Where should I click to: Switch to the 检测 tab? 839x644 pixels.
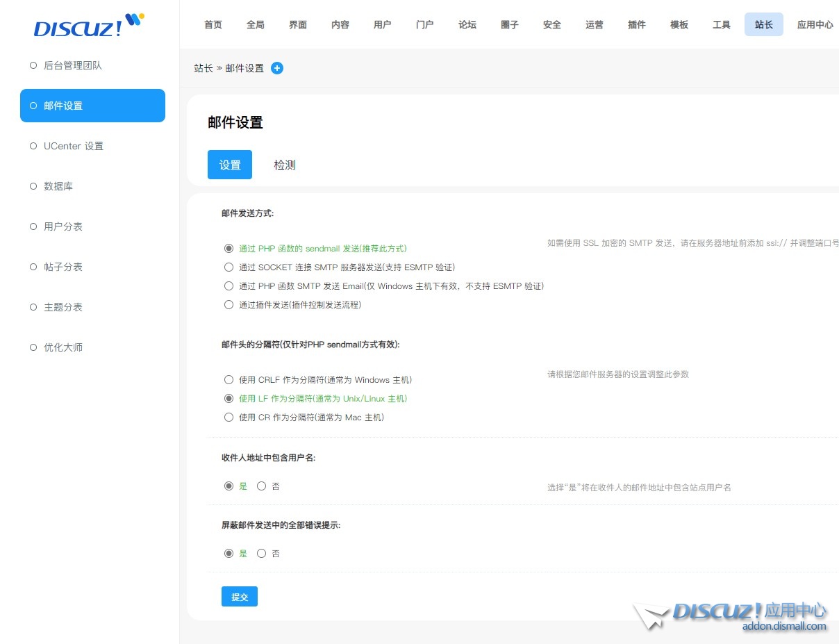[285, 165]
